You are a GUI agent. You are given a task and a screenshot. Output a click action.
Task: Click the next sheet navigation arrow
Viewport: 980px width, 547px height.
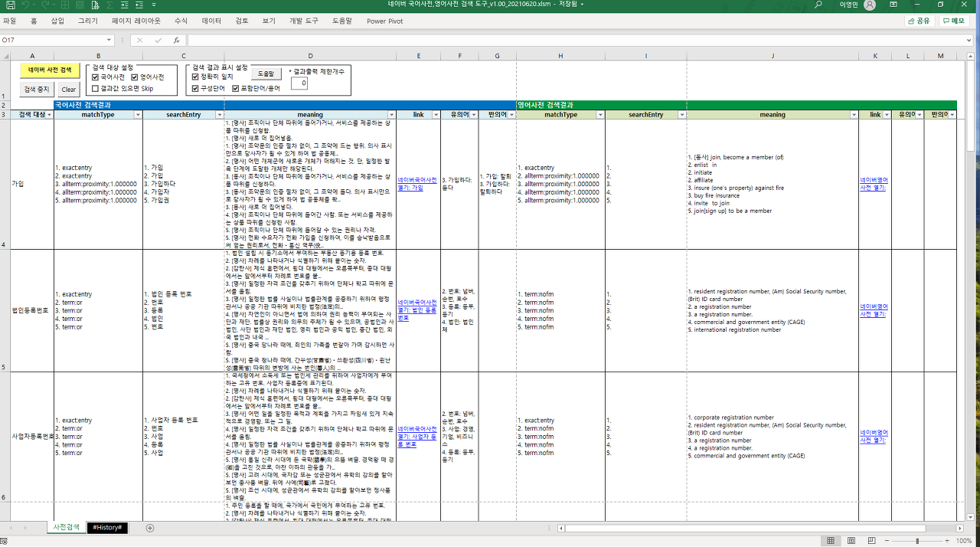coord(26,528)
